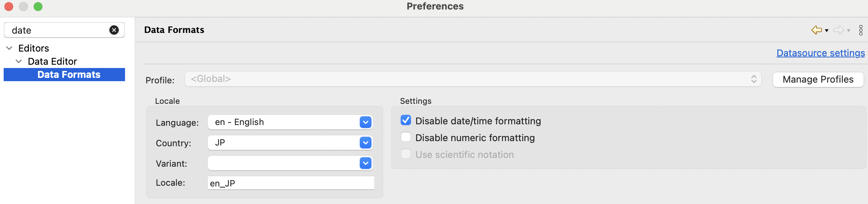Screen dimensions: 868x204
Task: Select Data Formats in the tree
Action: 69,75
